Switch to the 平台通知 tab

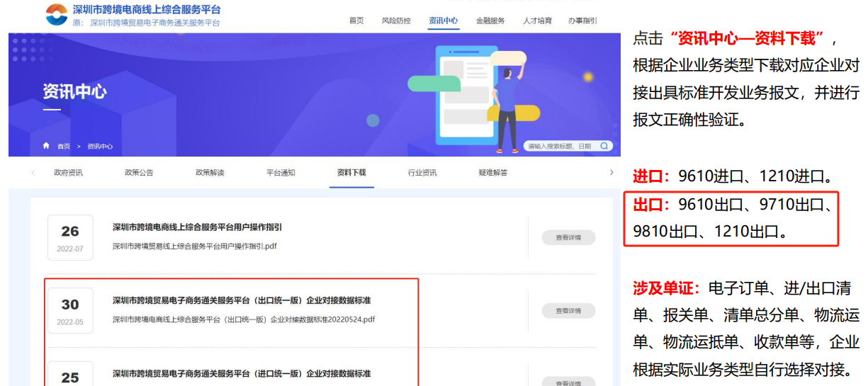[x=281, y=173]
